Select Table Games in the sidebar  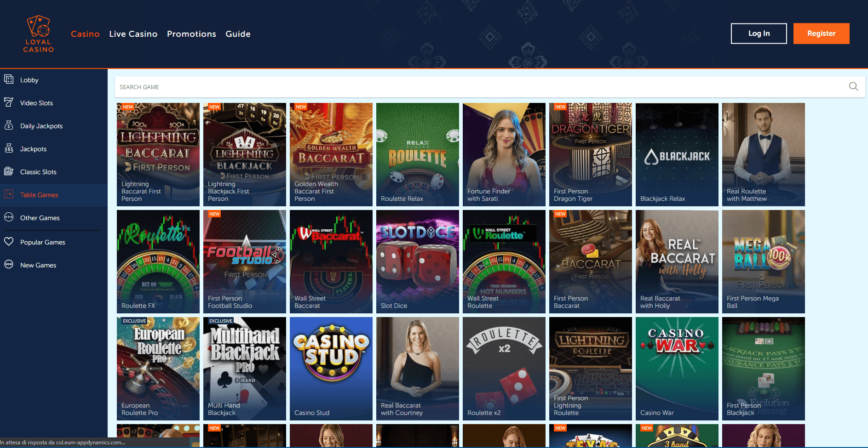(x=39, y=195)
